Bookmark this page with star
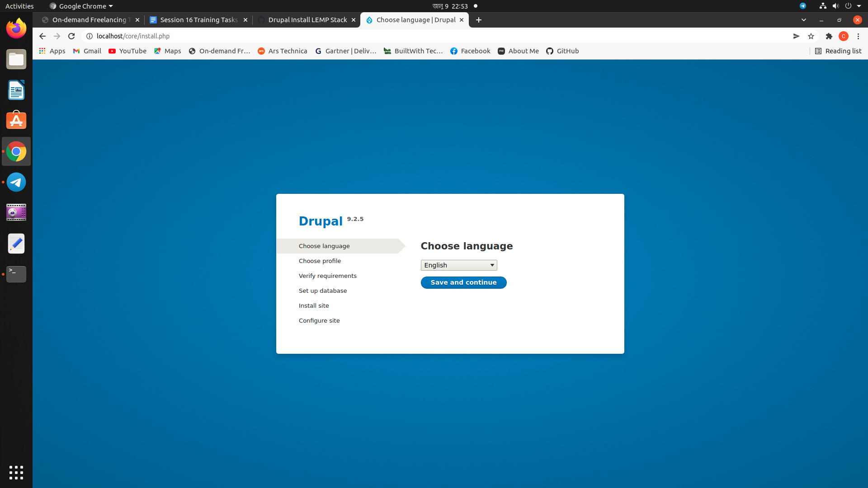The image size is (868, 488). [811, 36]
